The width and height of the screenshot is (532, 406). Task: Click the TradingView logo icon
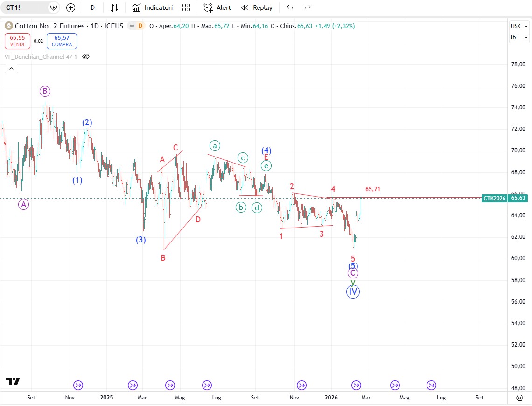[13, 381]
